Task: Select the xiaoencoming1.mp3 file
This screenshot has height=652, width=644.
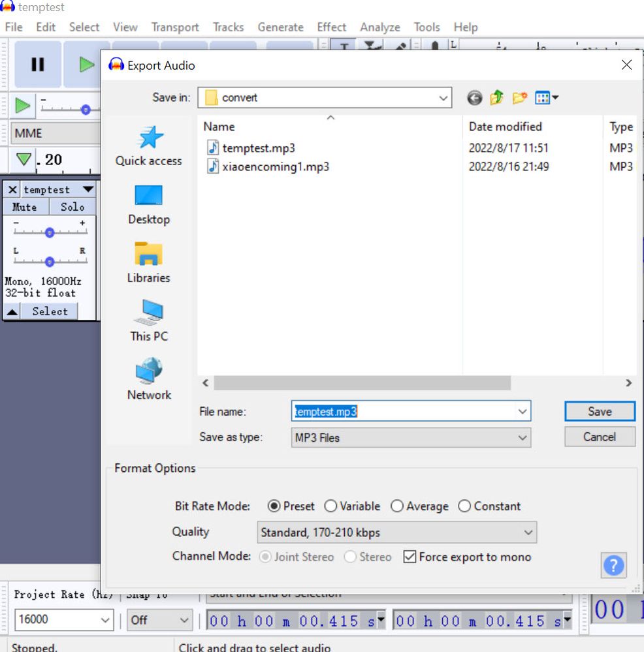Action: [x=268, y=166]
